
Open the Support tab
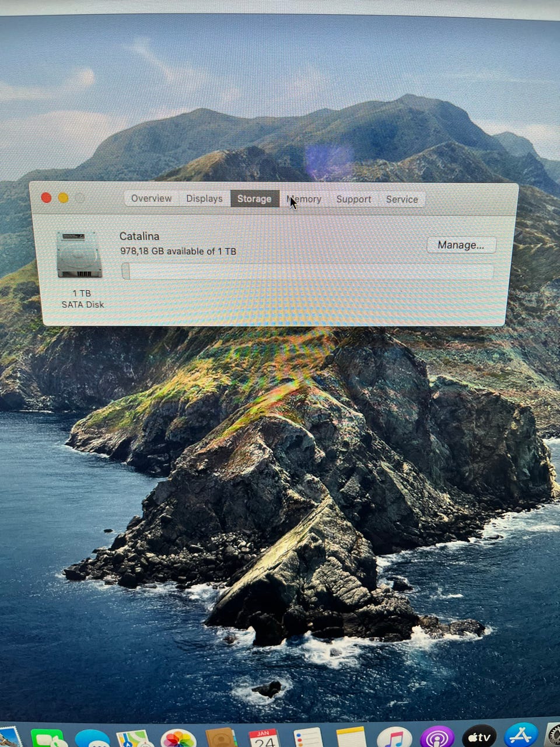click(353, 199)
